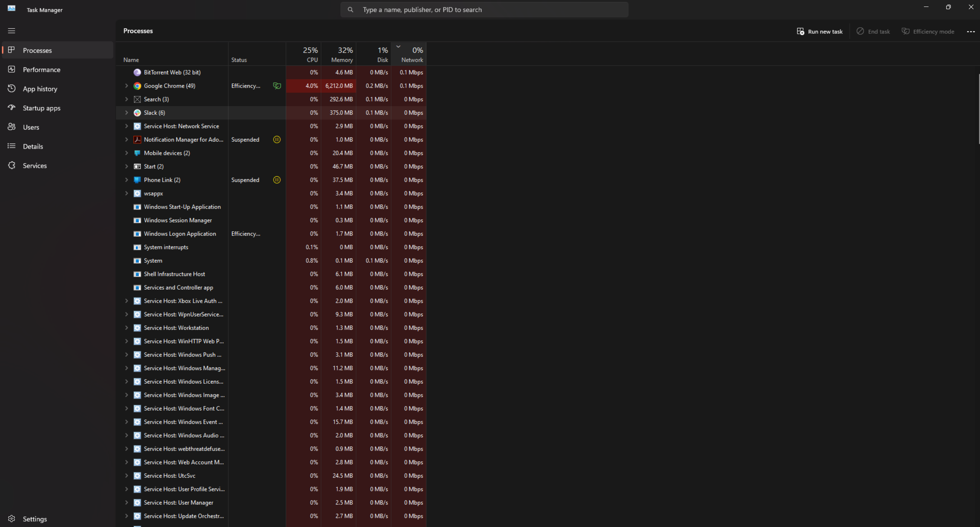Expand the wsappx process group

click(x=126, y=193)
